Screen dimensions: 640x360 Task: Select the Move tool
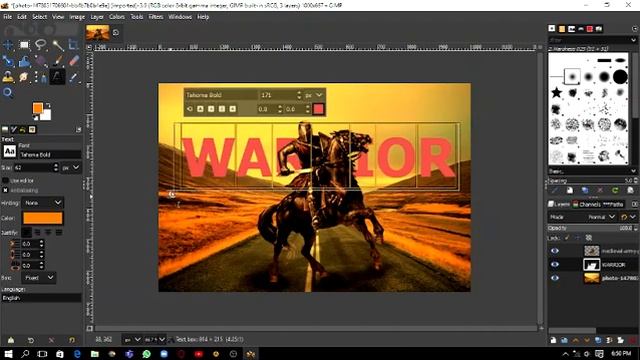pyautogui.click(x=8, y=45)
